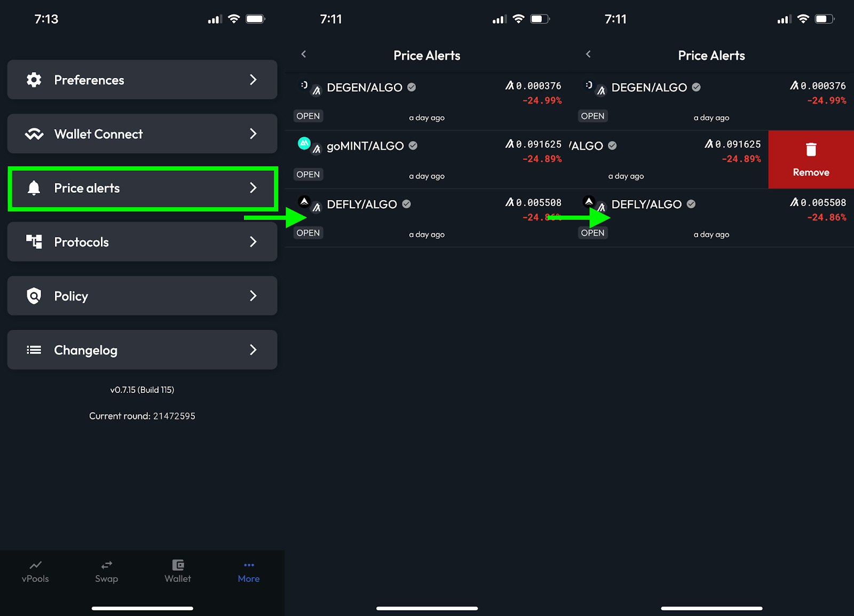
Task: Tap verified badge beside right DEGEN/ALGO
Action: (x=696, y=87)
